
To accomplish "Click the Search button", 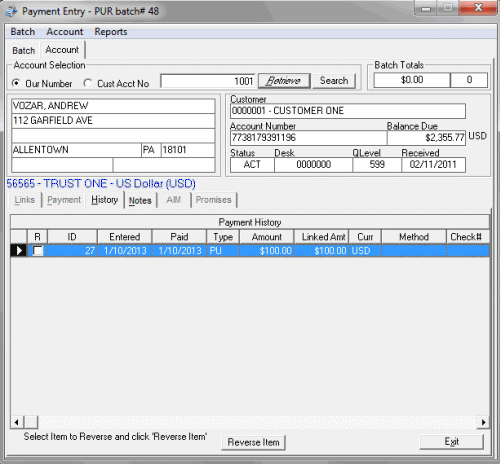I will pos(334,81).
